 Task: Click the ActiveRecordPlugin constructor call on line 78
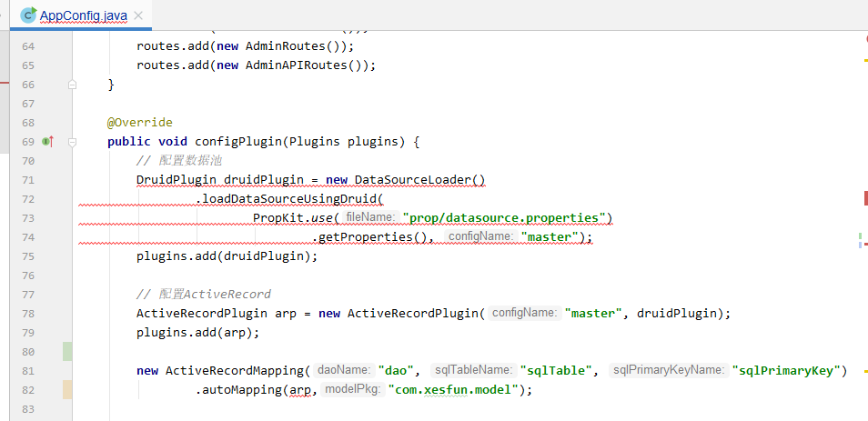pyautogui.click(x=413, y=313)
